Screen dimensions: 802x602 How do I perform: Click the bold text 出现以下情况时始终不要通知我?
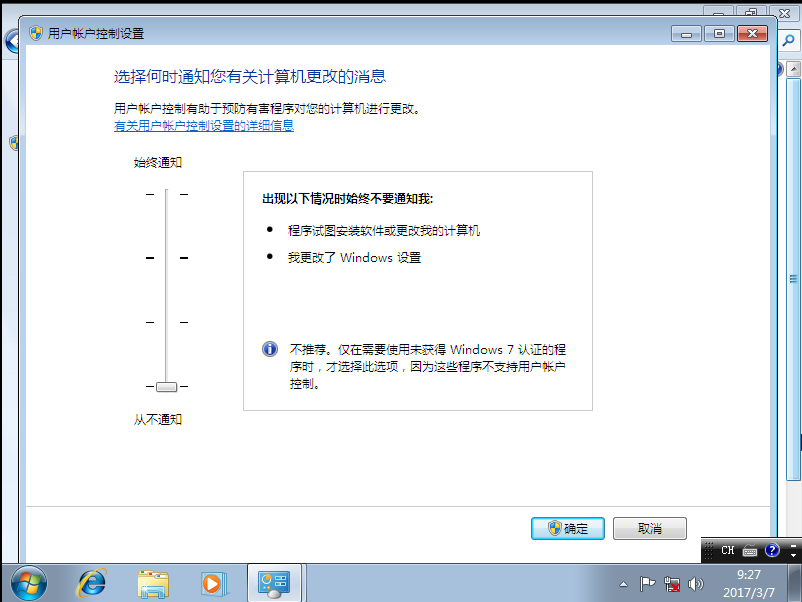pos(347,198)
